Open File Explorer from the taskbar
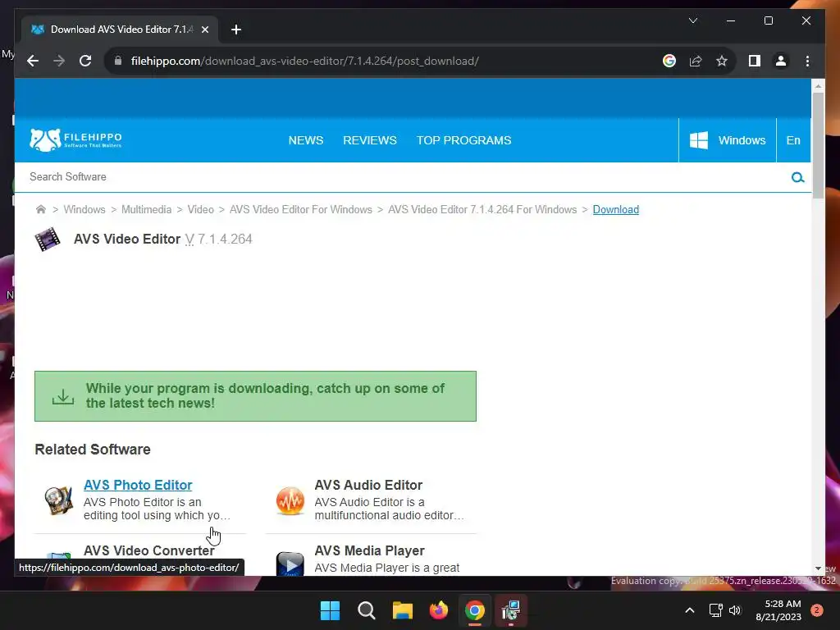Screen dimensions: 840x630 (x=402, y=610)
